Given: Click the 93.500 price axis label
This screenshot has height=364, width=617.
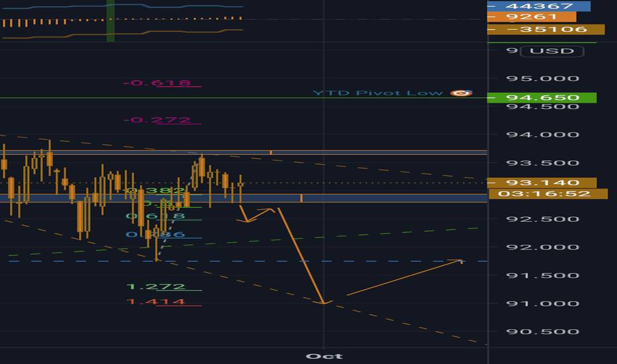Looking at the screenshot, I should click(x=543, y=163).
